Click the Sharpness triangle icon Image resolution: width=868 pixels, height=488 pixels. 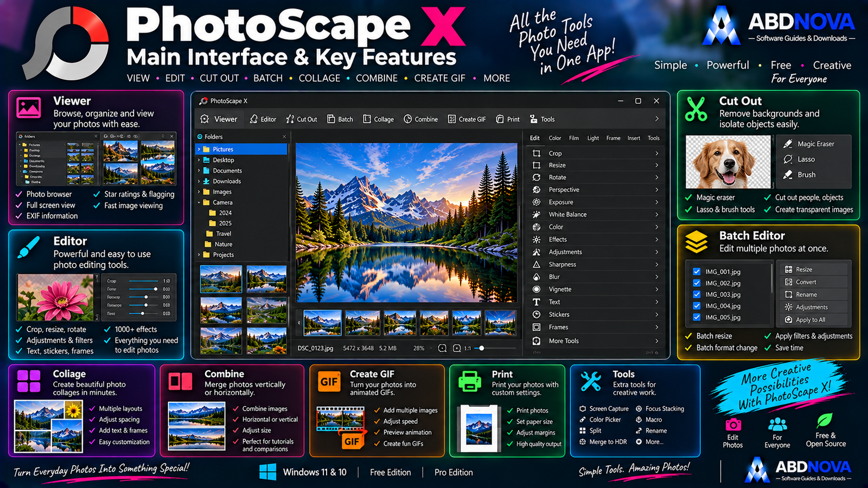[537, 265]
